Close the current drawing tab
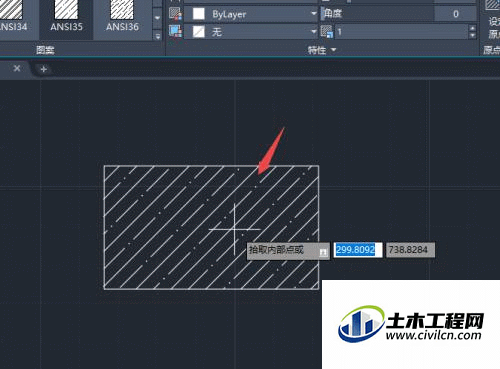Image resolution: width=500 pixels, height=369 pixels. click(x=17, y=69)
